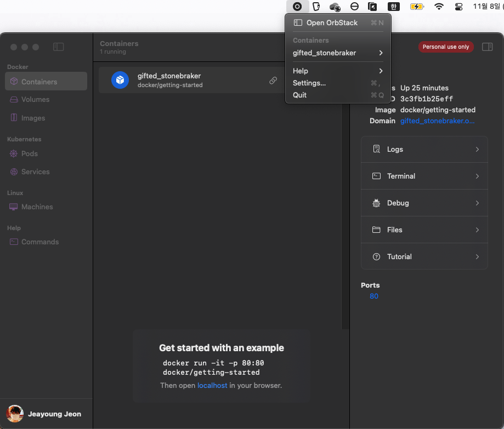
Task: Click the date display in menu bar
Action: coord(488,7)
